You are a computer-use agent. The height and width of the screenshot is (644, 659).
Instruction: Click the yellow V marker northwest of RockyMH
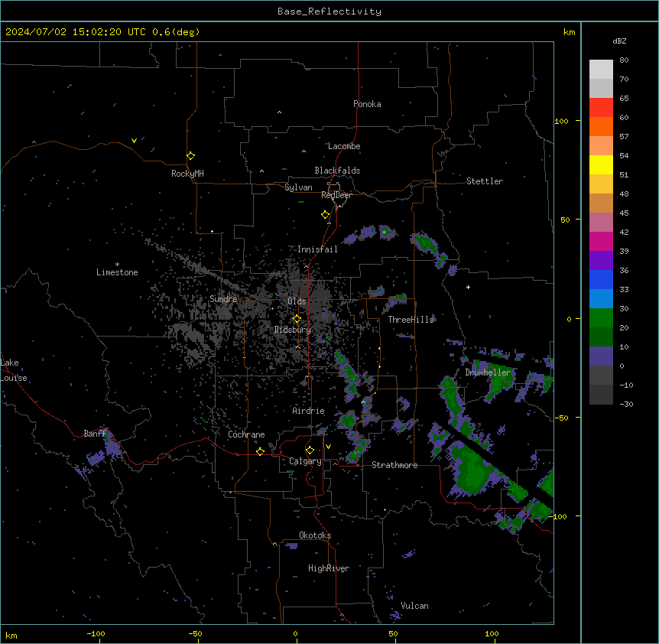tap(134, 141)
